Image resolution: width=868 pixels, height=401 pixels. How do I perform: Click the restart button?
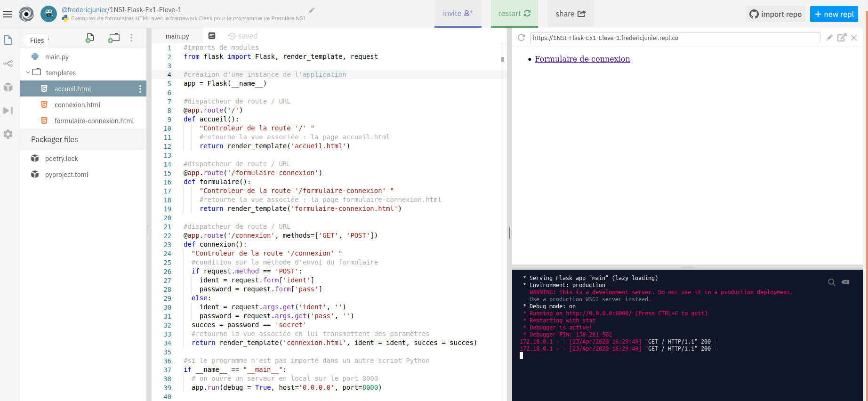tap(514, 14)
